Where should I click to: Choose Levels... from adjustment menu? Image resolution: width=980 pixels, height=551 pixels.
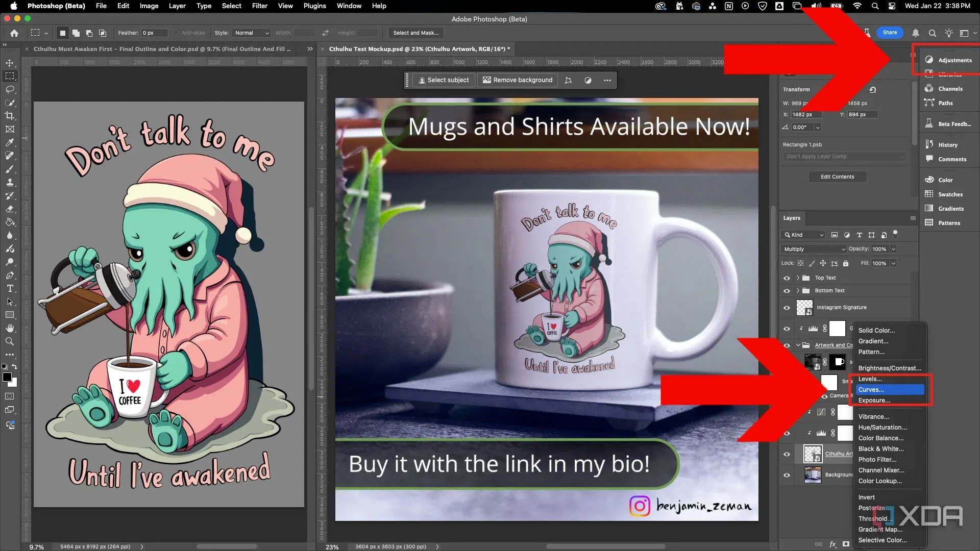(x=890, y=379)
